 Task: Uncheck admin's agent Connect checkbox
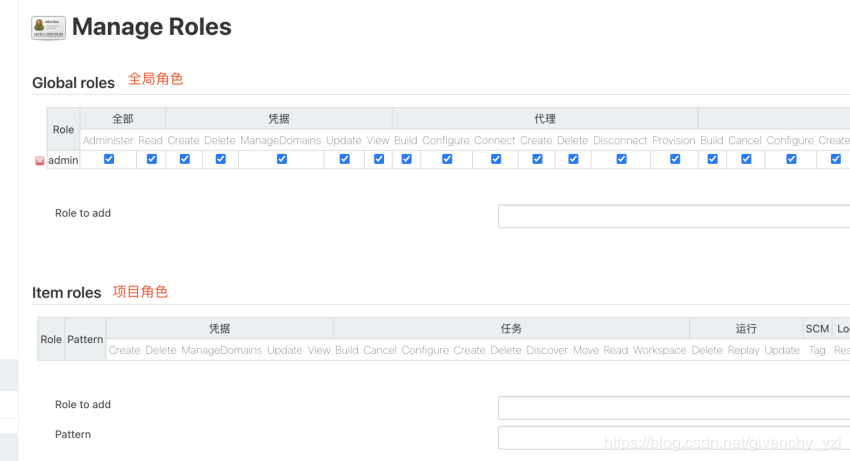coord(496,159)
